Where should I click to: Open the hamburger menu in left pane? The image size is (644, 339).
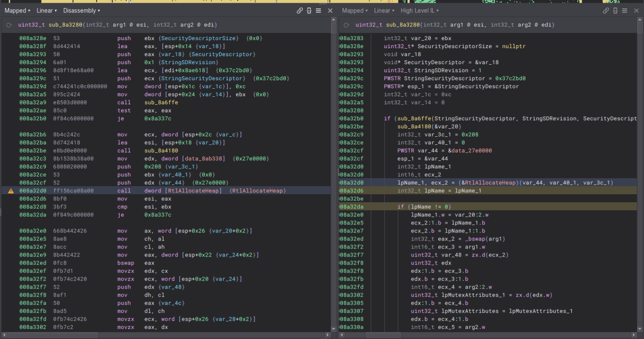click(318, 11)
